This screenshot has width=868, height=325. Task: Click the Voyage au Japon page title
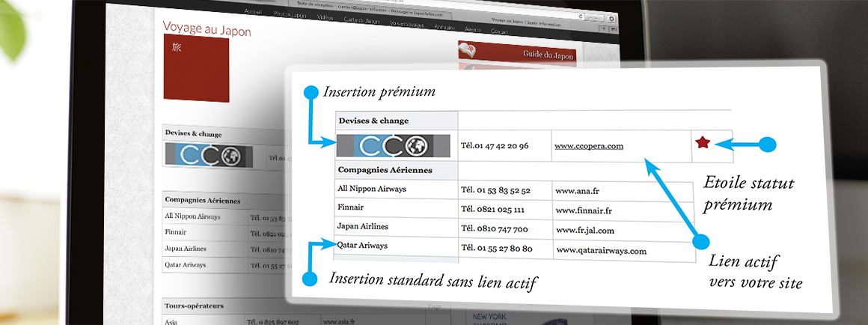click(x=207, y=30)
